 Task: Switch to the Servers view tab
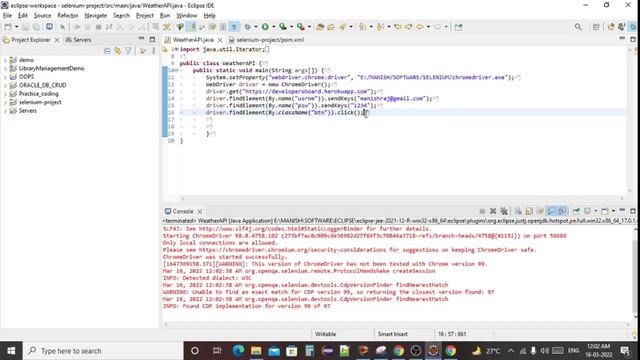(x=78, y=40)
